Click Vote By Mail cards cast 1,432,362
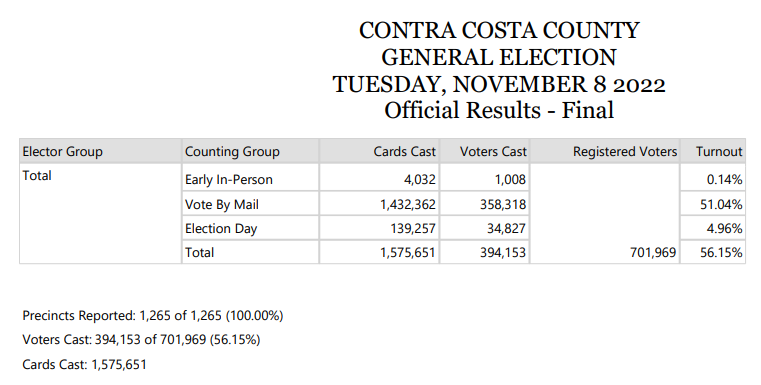Viewport: 761px width, 385px height. coord(408,204)
